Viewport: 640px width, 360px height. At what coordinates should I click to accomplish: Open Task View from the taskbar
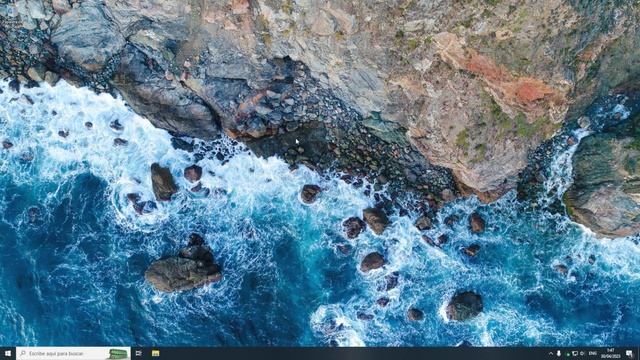point(139,353)
